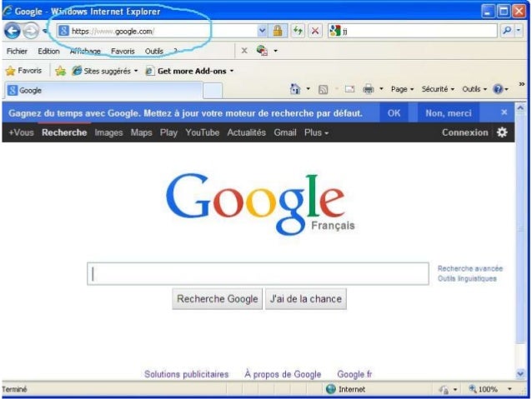Open Maps in Google navigation bar
Image resolution: width=532 pixels, height=399 pixels.
141,132
